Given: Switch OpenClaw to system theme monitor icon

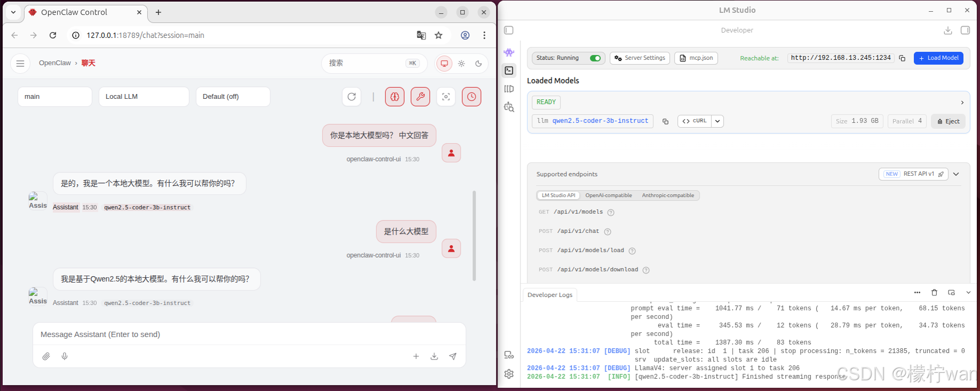Looking at the screenshot, I should [x=444, y=64].
